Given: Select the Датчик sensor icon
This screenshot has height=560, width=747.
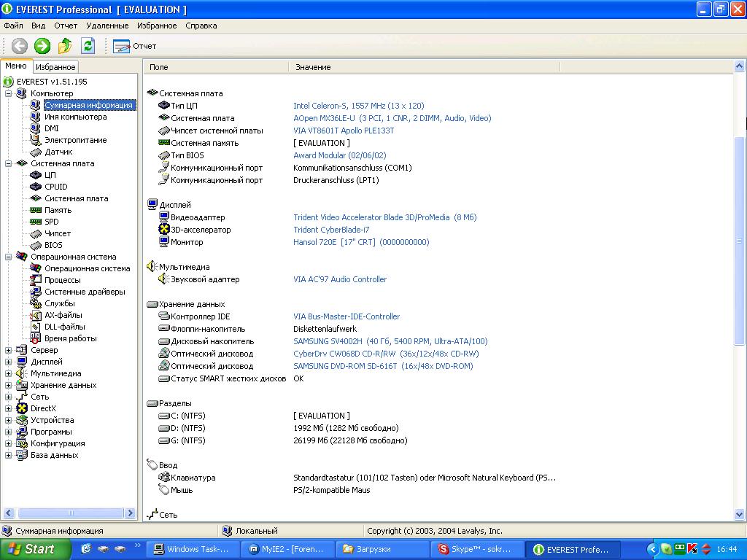Looking at the screenshot, I should pos(35,152).
